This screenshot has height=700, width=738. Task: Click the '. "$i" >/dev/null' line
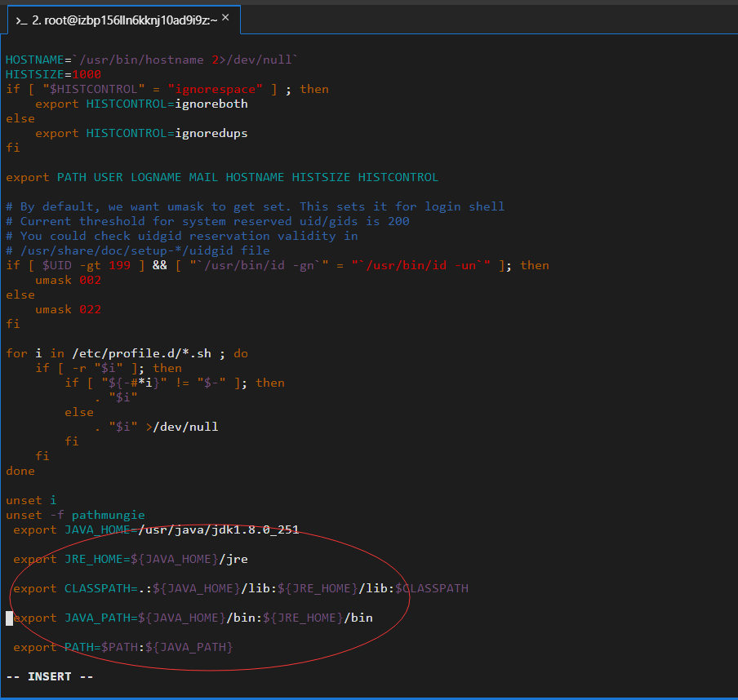156,427
